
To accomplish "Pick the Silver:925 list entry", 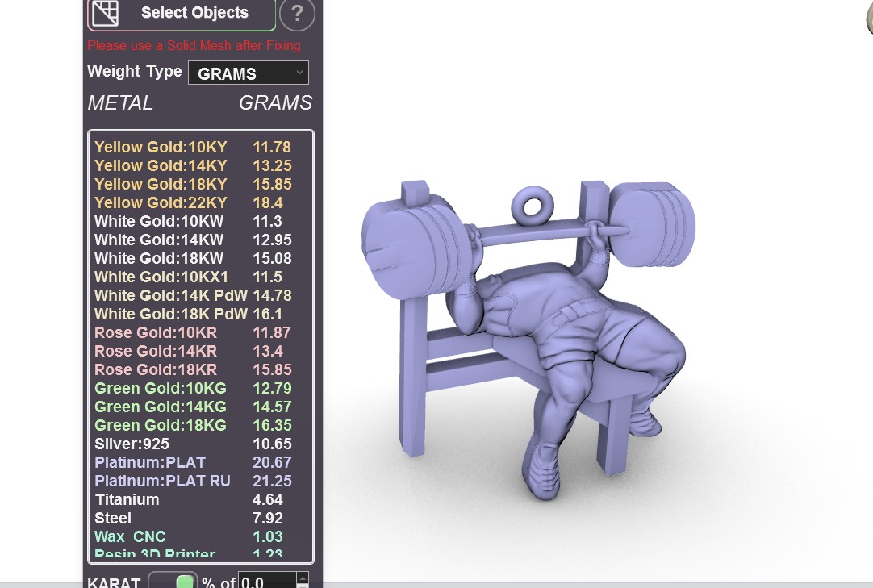I will (193, 444).
